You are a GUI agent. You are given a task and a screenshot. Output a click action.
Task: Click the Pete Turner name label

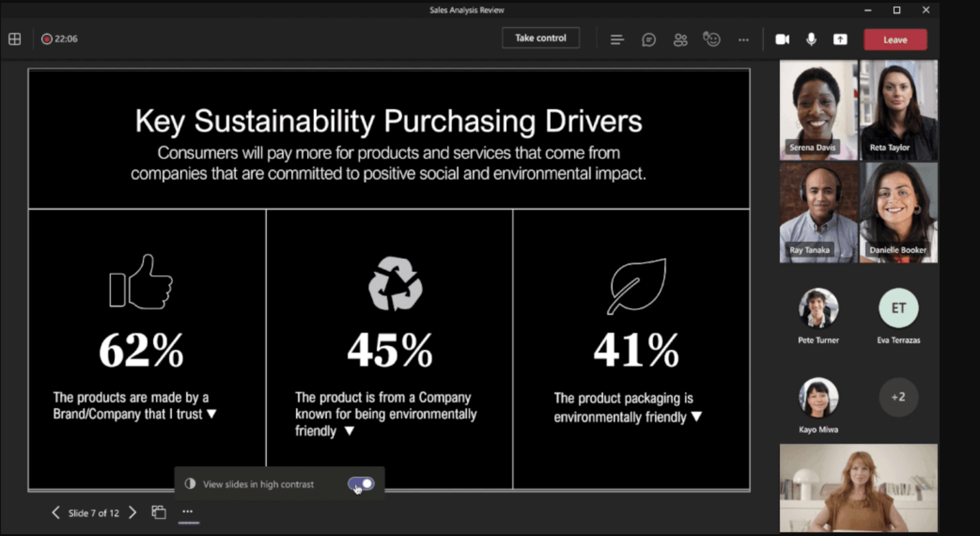click(818, 340)
